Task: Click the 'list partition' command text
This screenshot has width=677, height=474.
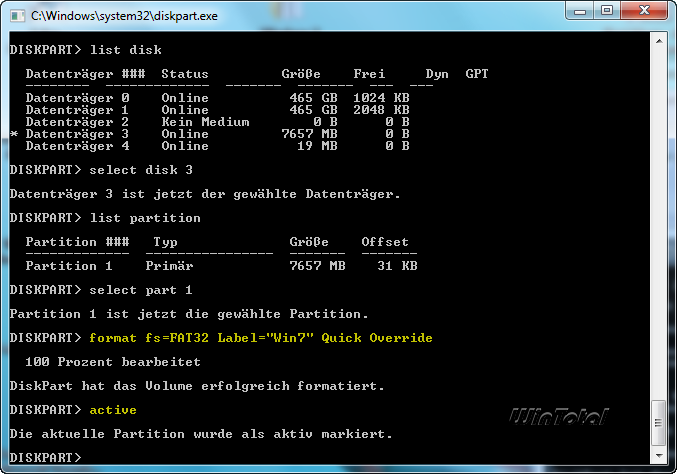Action: (x=145, y=218)
